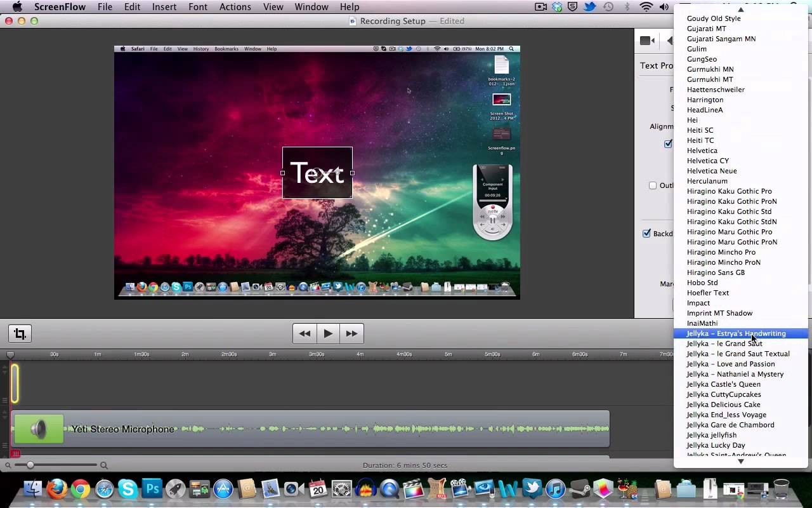This screenshot has height=508, width=812.
Task: Click the 'Duration: 6 mins 50 secs' text
Action: point(405,465)
